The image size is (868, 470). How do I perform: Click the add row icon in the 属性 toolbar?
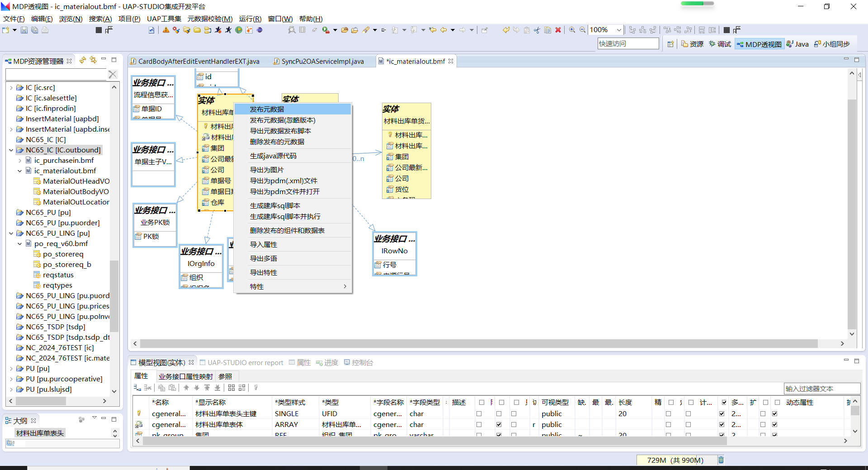pos(137,388)
